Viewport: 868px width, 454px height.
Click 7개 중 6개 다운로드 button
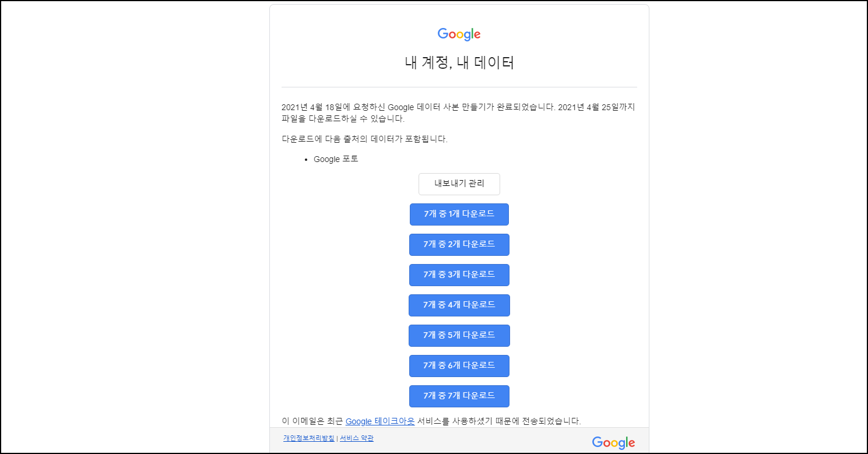coord(459,366)
